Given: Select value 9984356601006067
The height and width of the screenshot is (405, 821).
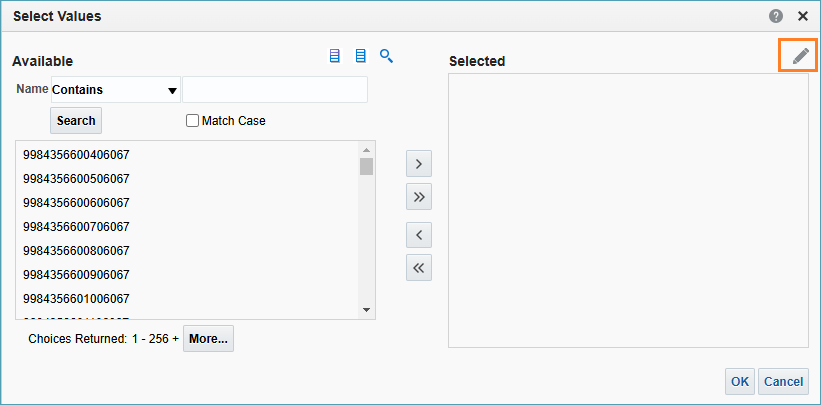Looking at the screenshot, I should click(76, 299).
